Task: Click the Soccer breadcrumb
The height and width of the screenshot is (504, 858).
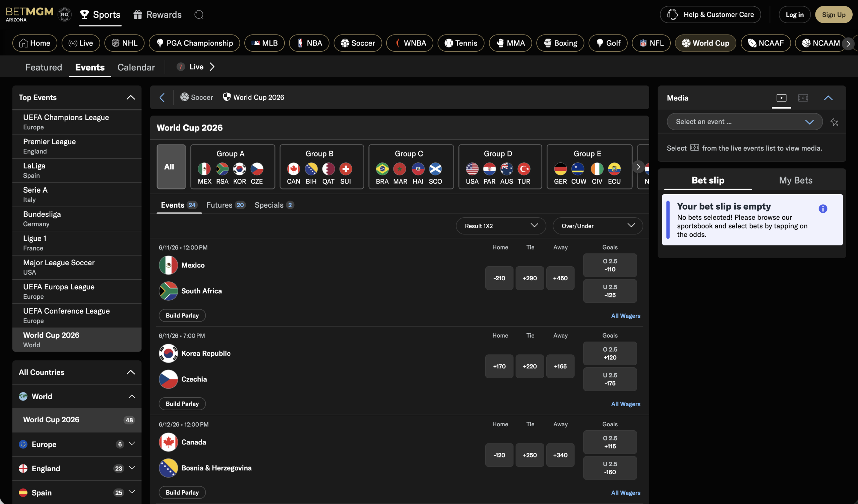Action: [x=197, y=97]
